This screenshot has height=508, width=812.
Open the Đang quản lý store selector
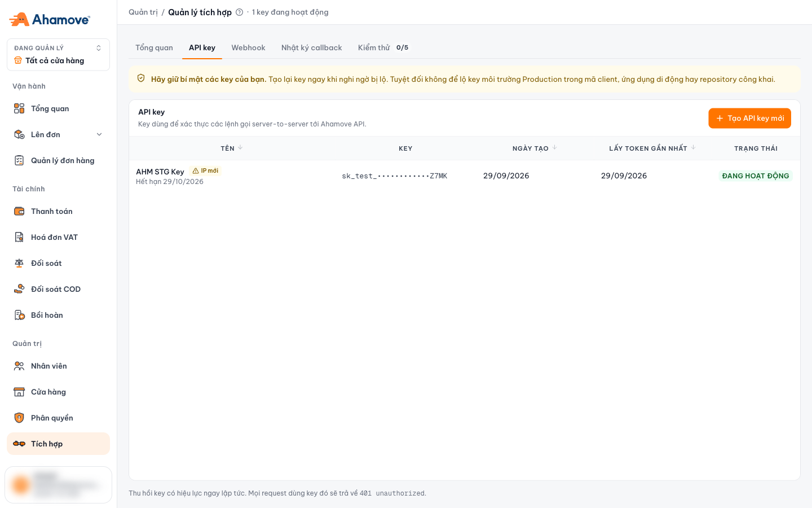tap(58, 55)
